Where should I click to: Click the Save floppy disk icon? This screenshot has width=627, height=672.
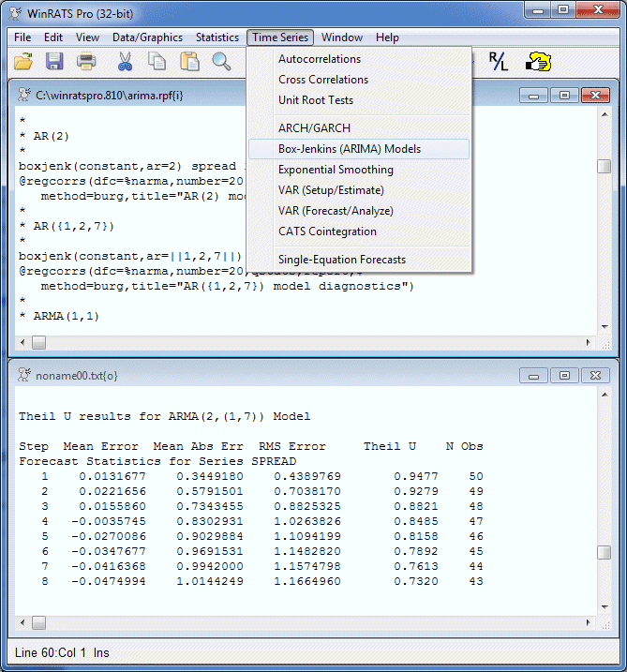(54, 62)
